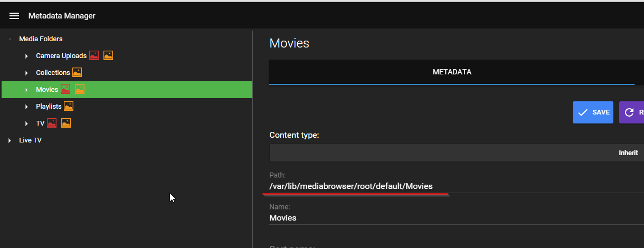Image resolution: width=644 pixels, height=248 pixels.
Task: Collapse the Media Folders tree node
Action: click(x=10, y=39)
